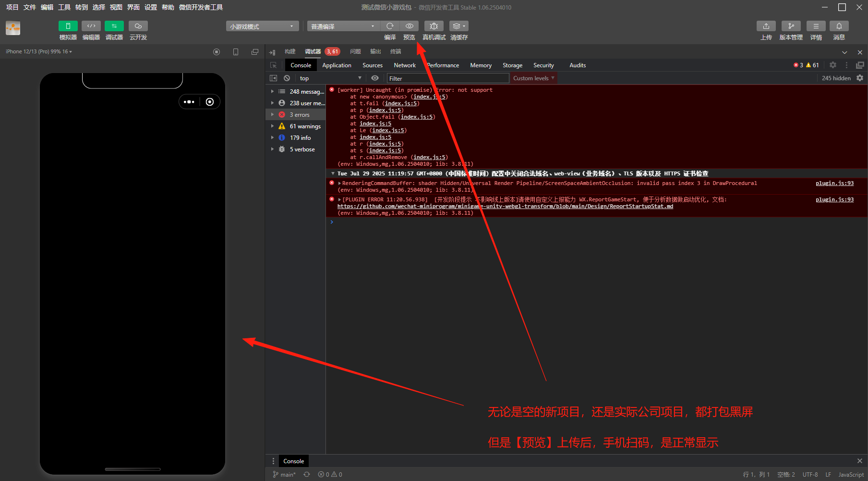Open the 详情 details panel
This screenshot has width=868, height=481.
pos(816,26)
